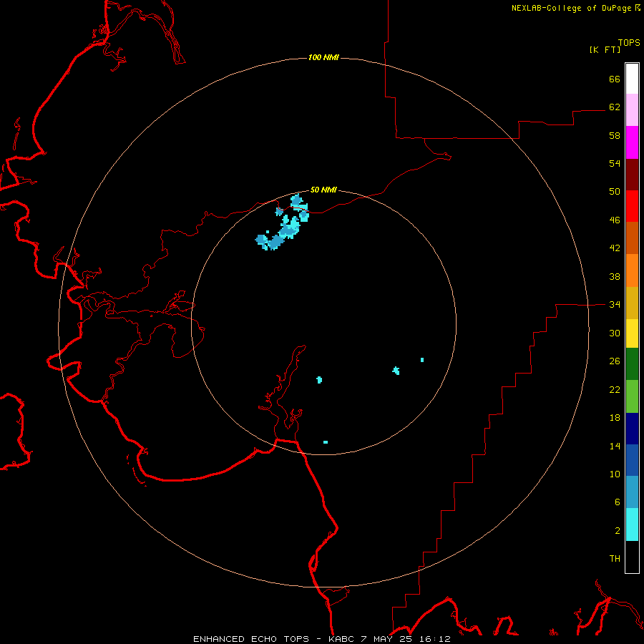Click the "6" scale value

coord(618,502)
